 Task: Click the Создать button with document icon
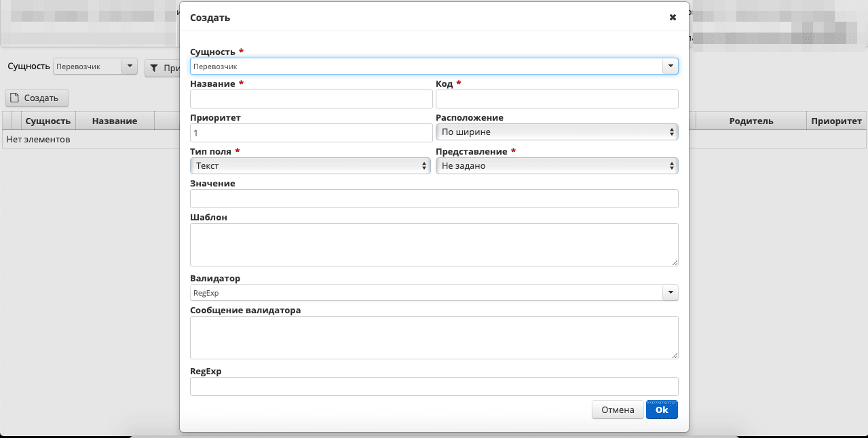[37, 98]
